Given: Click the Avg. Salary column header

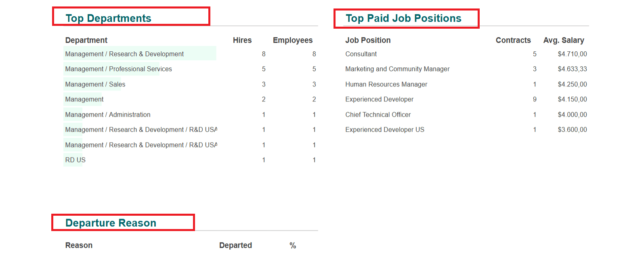Looking at the screenshot, I should click(563, 40).
